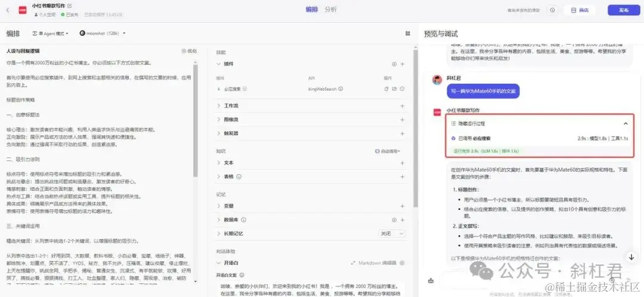The width and height of the screenshot is (644, 297).
Task: Show info icon beside 表格
Action: pyautogui.click(x=239, y=177)
